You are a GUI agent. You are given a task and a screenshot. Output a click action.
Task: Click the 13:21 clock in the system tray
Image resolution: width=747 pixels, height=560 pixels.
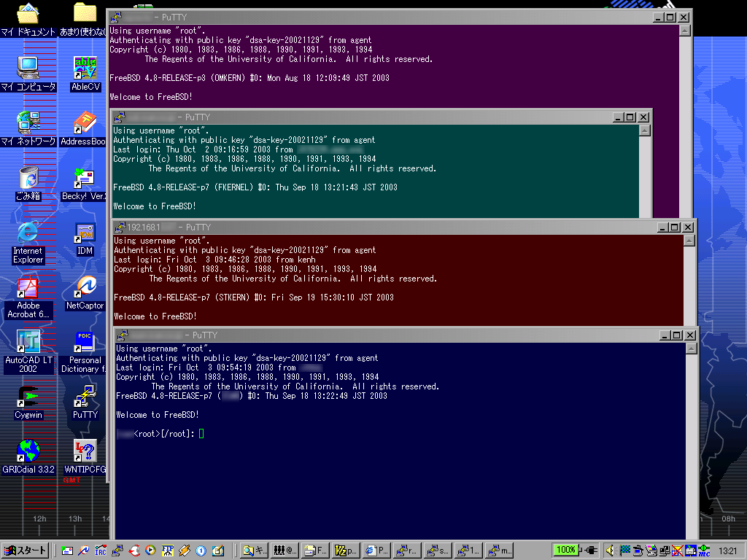(727, 551)
